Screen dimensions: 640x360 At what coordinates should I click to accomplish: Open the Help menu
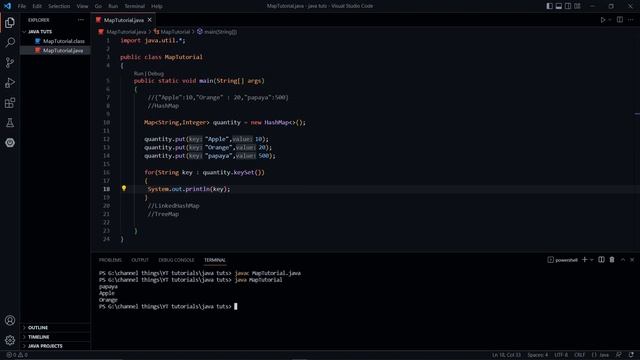157,6
